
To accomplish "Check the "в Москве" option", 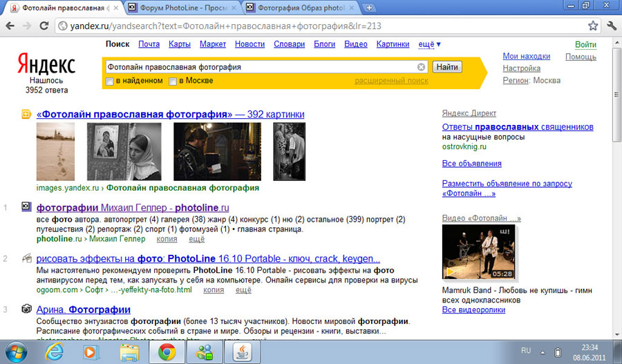I will tap(173, 82).
